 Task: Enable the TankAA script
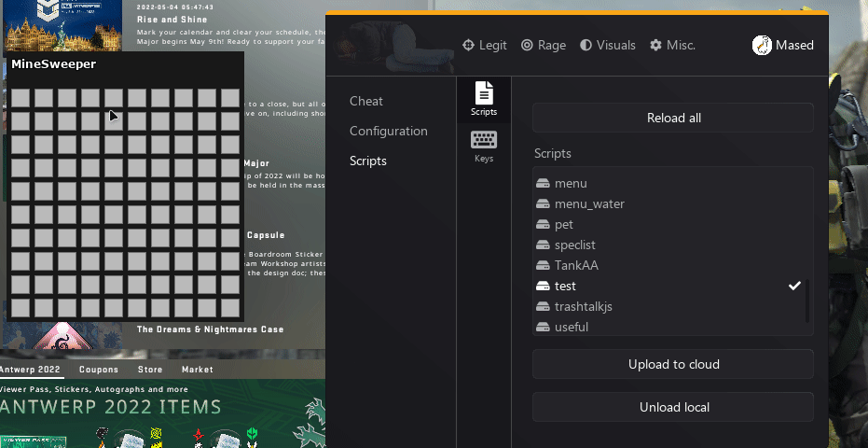(576, 266)
